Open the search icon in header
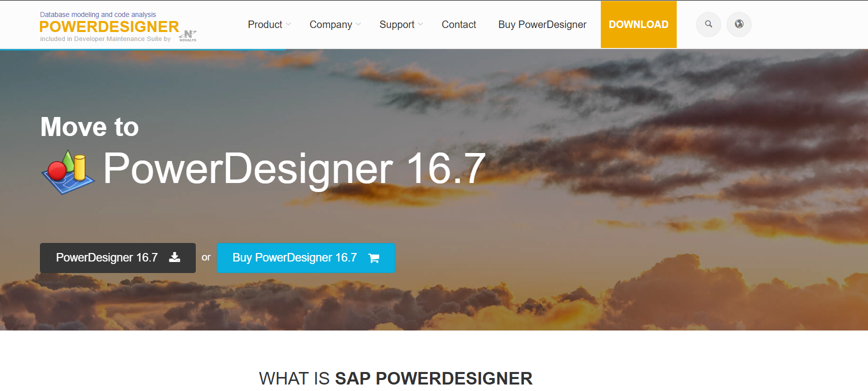868x391 pixels. pyautogui.click(x=708, y=24)
